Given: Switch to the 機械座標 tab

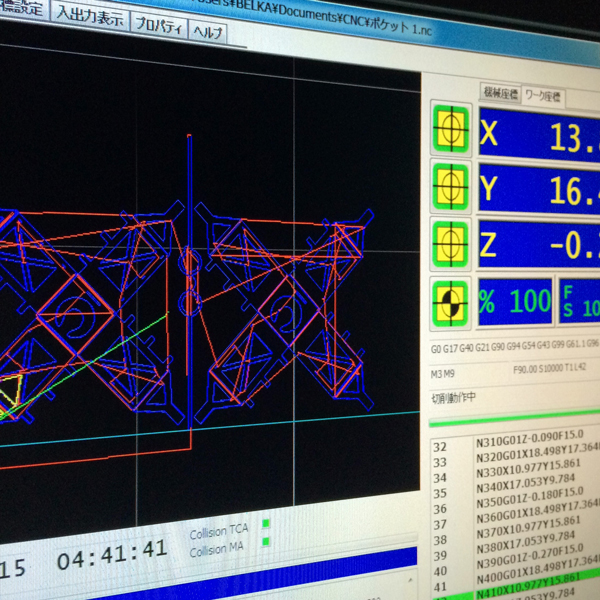Looking at the screenshot, I should pyautogui.click(x=500, y=95).
